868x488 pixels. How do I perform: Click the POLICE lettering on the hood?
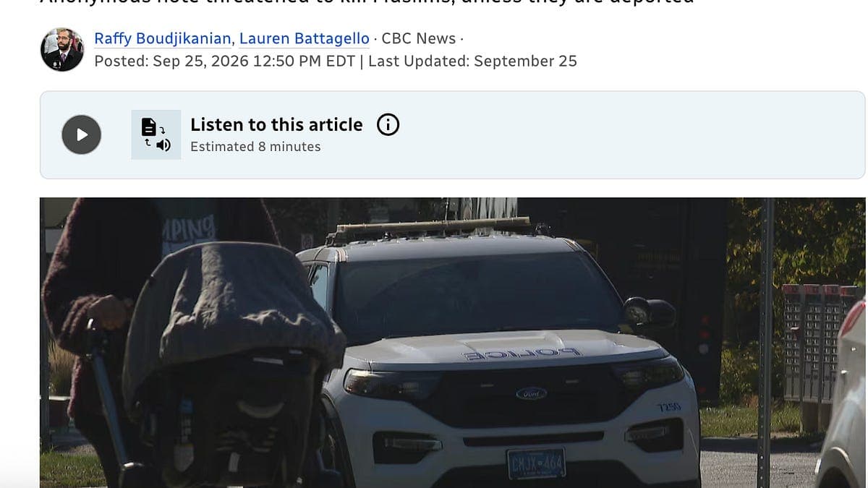[521, 354]
